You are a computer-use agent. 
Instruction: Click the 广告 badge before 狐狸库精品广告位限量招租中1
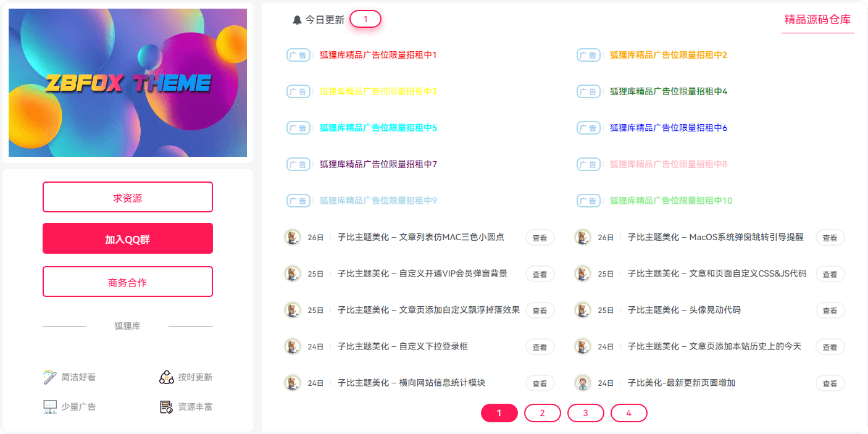299,55
